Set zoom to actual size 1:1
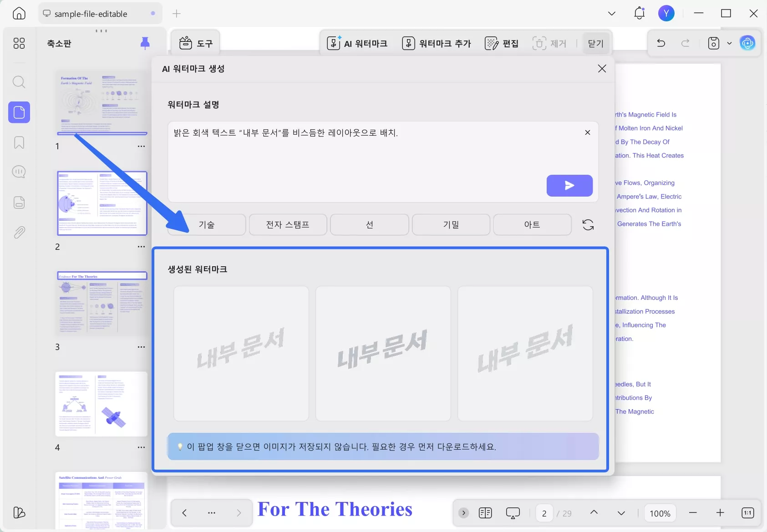 click(x=747, y=513)
